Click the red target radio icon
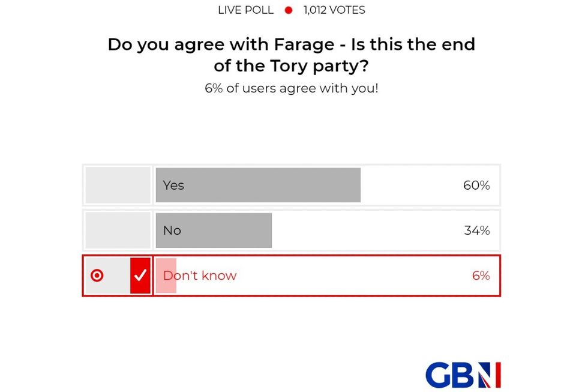 point(97,276)
